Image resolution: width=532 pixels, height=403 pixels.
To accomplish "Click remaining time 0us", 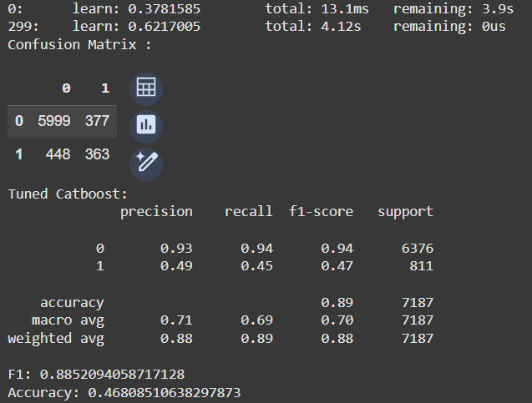I will [494, 27].
